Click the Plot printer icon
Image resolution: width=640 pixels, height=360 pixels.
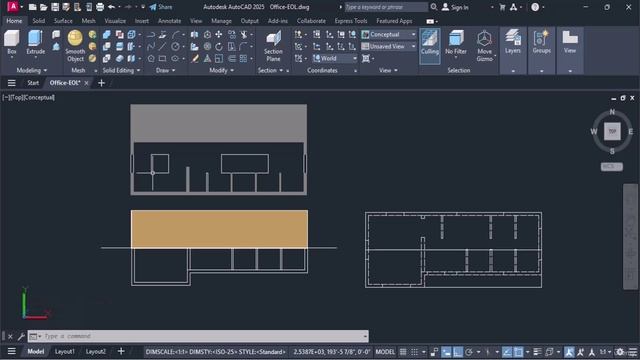point(100,7)
